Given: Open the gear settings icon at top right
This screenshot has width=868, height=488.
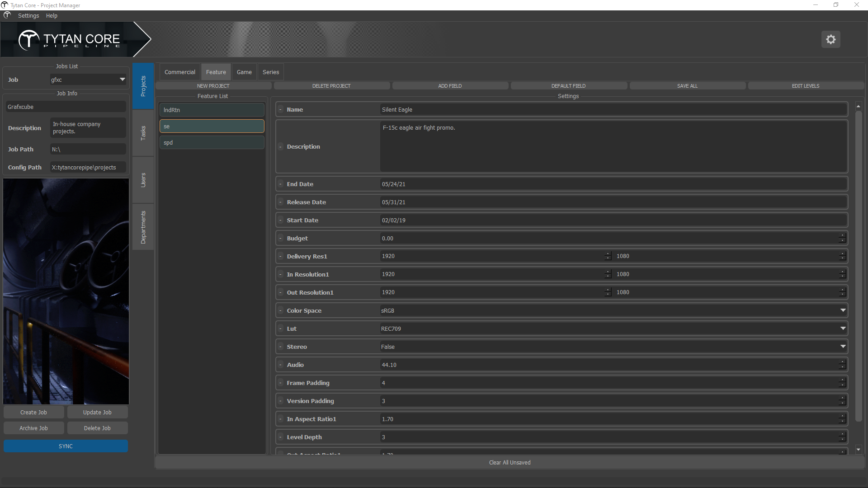Looking at the screenshot, I should point(830,39).
